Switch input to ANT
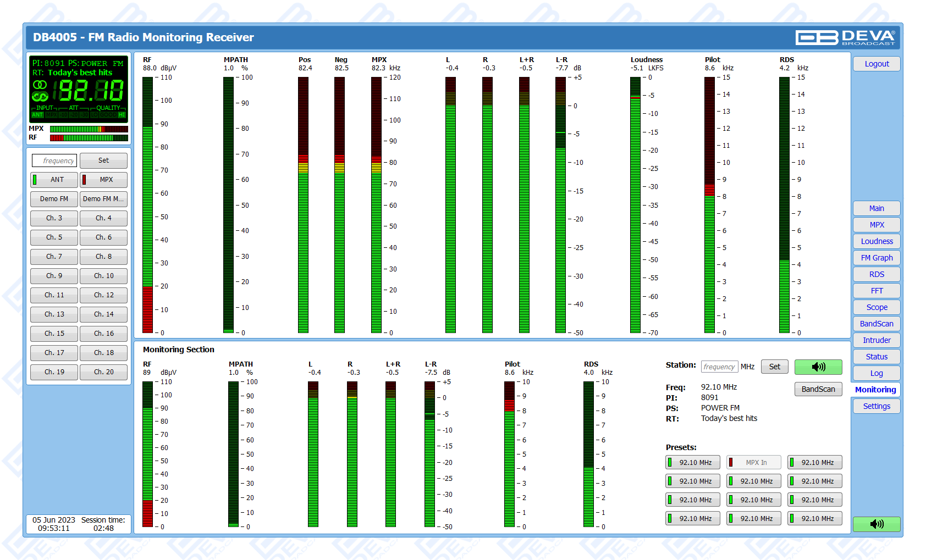Screen dimensions: 926x560 click(54, 180)
